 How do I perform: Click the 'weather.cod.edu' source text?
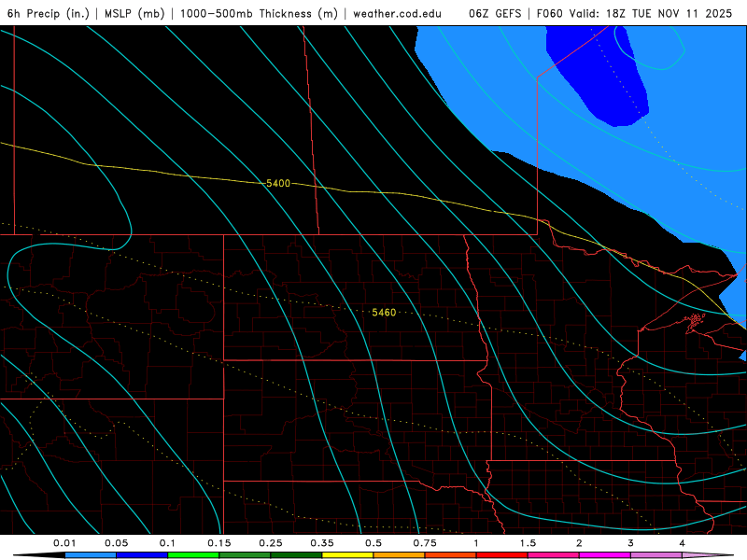(x=397, y=13)
